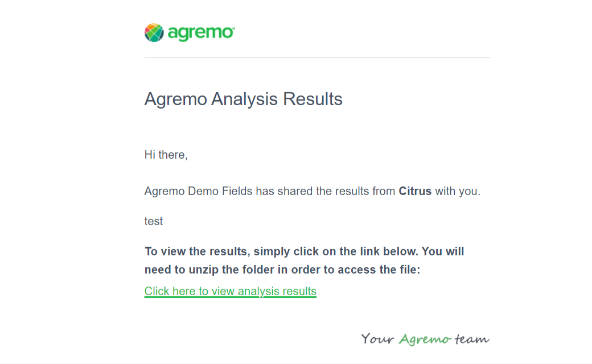Click the word "Your" in the signature

pos(377,340)
